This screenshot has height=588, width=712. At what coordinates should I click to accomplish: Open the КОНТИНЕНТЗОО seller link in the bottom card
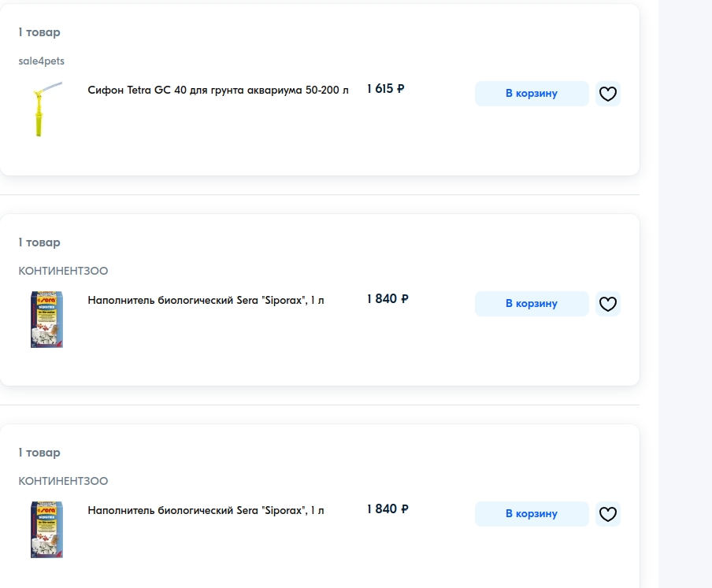pos(63,481)
